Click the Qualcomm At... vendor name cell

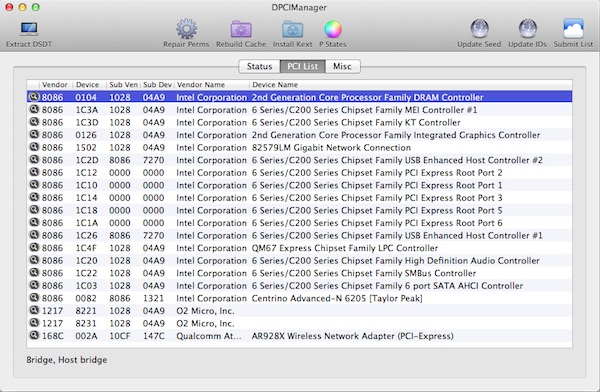coord(209,336)
